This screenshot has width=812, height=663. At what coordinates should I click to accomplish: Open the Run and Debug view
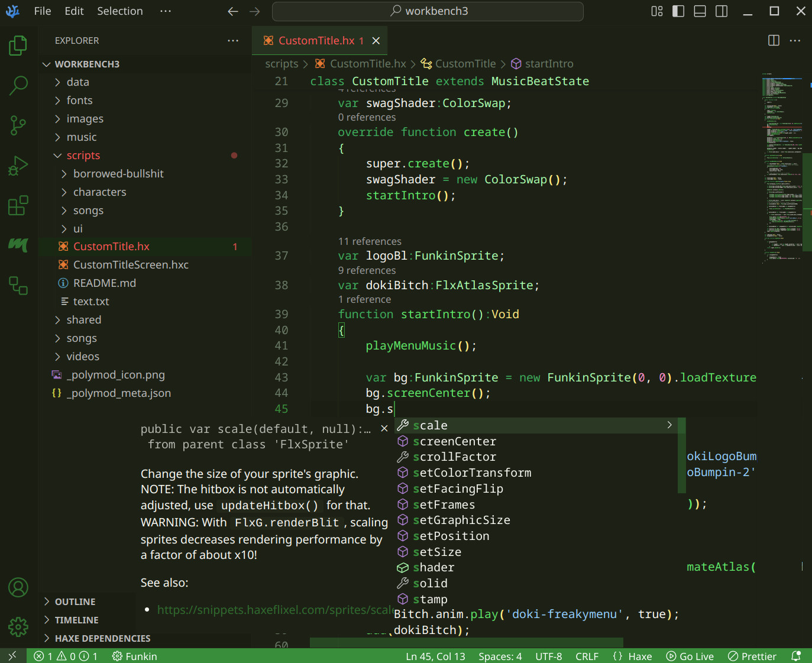click(18, 166)
